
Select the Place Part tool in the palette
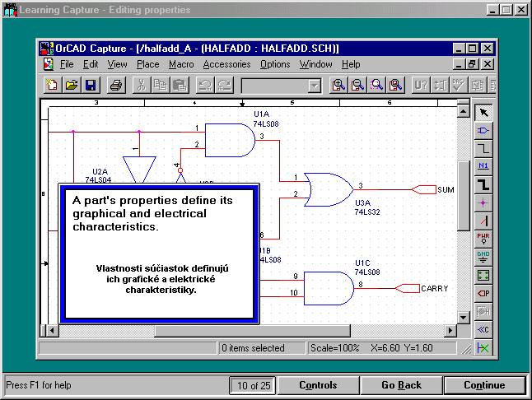(483, 130)
